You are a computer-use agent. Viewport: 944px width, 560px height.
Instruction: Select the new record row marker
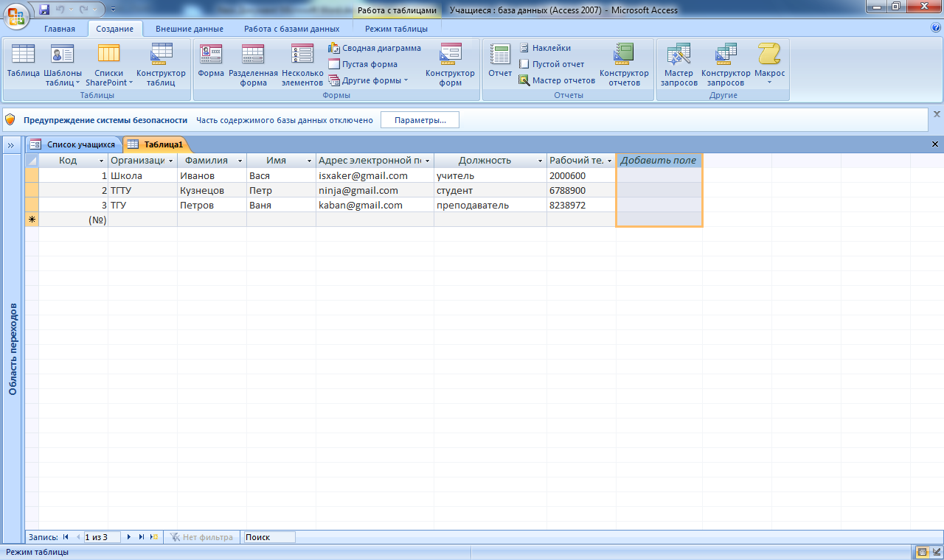[x=32, y=220]
